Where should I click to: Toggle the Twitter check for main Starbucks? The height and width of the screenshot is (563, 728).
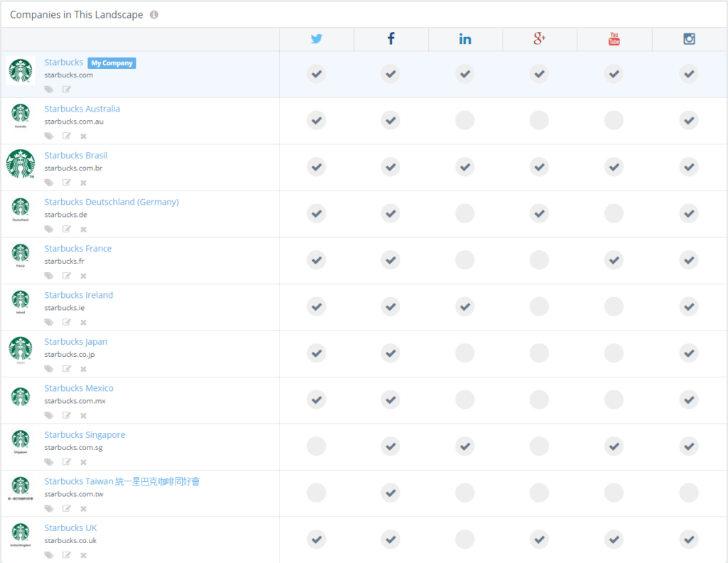[316, 74]
